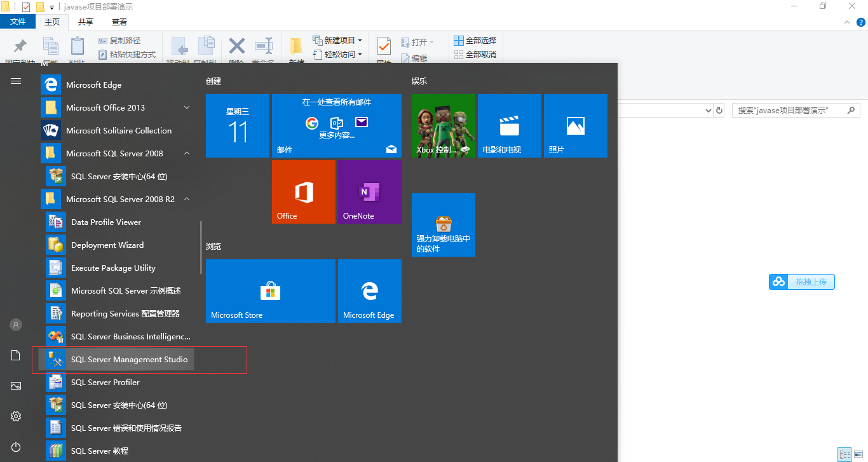This screenshot has height=462, width=868.
Task: Click properties checkmark in quick access toolbar
Action: click(26, 7)
